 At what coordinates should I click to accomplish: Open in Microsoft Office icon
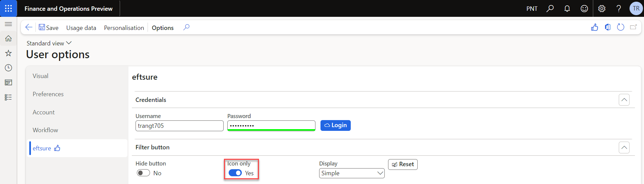(608, 27)
